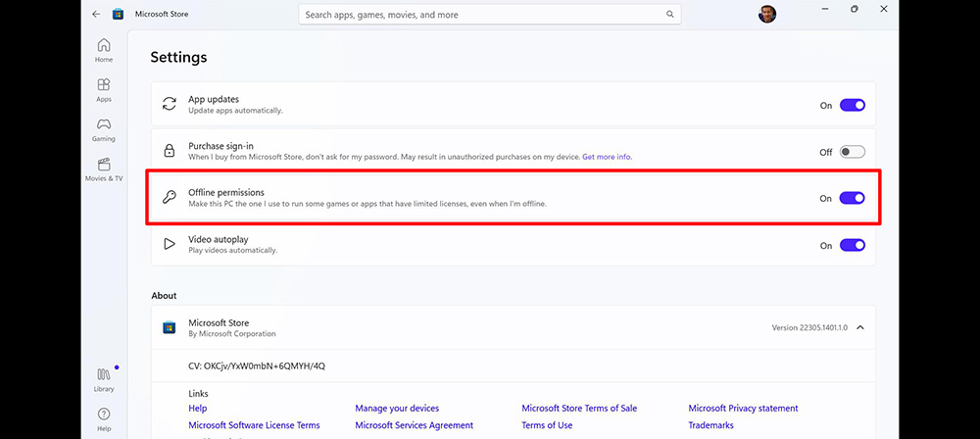Turn off the App updates toggle
The height and width of the screenshot is (439, 980).
[x=852, y=105]
